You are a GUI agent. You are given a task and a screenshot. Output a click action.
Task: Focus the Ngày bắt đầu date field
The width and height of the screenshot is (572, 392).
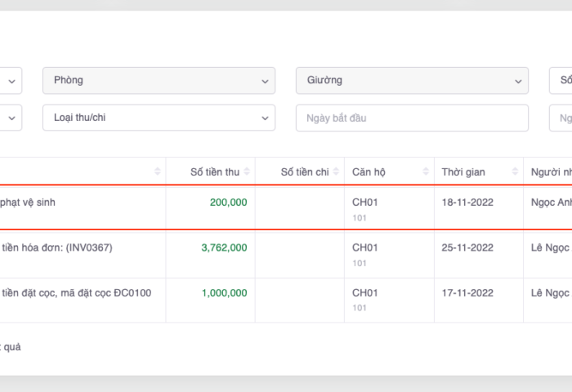[x=412, y=118]
